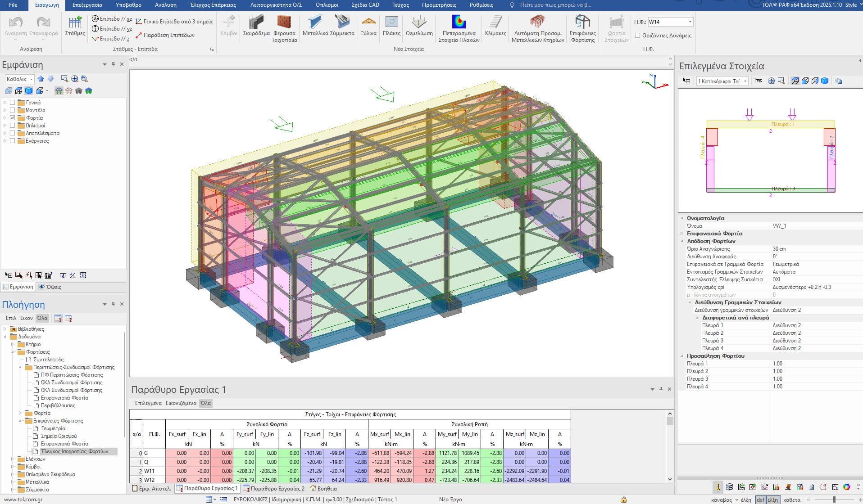This screenshot has height=504, width=863.
Task: Uncheck the Φορτία checkbox in display tree
Action: pos(13,118)
